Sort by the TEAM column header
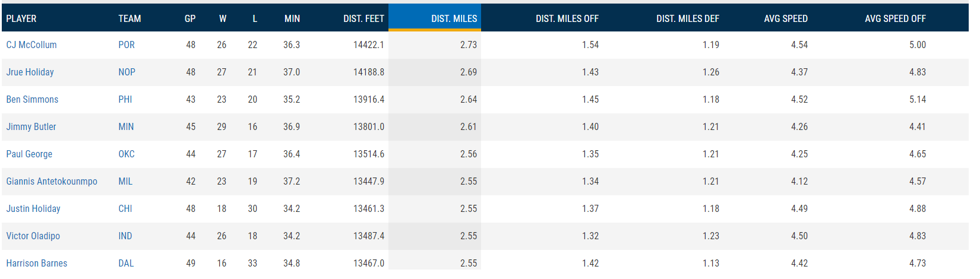 tap(129, 19)
